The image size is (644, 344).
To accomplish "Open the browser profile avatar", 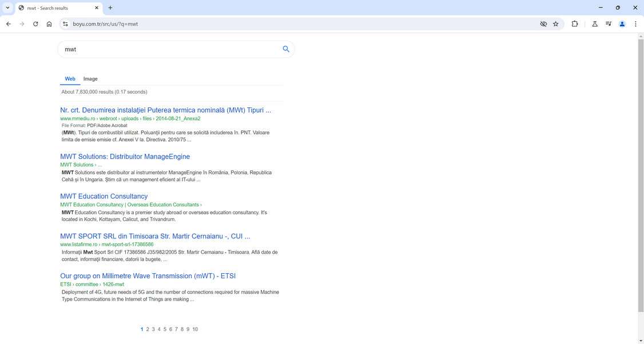I will point(622,24).
